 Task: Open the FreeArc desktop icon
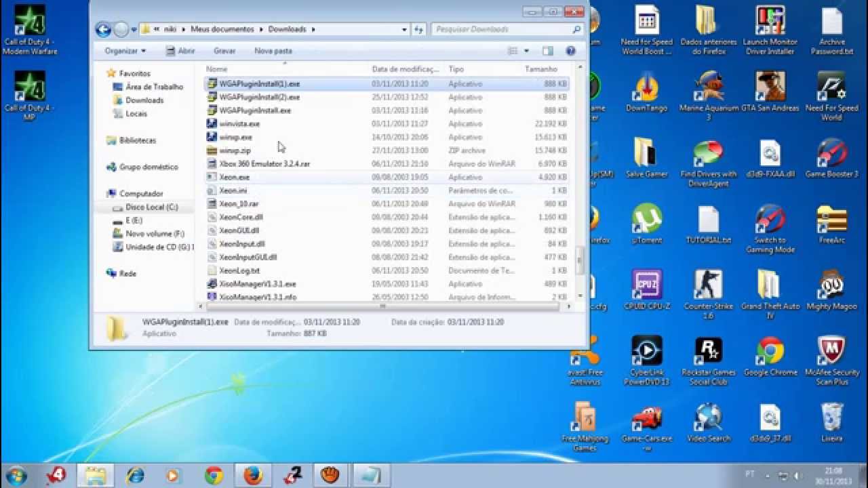point(832,224)
